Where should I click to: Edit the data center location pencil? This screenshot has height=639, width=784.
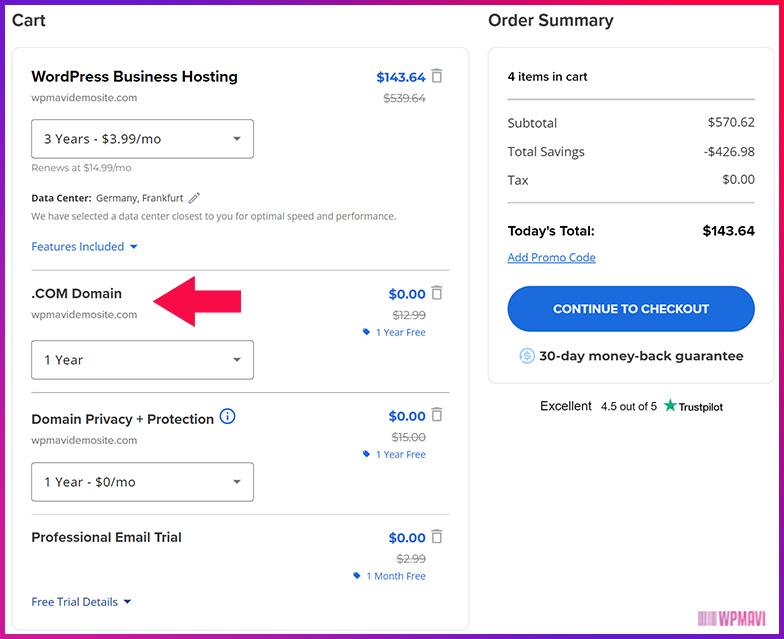pyautogui.click(x=194, y=198)
